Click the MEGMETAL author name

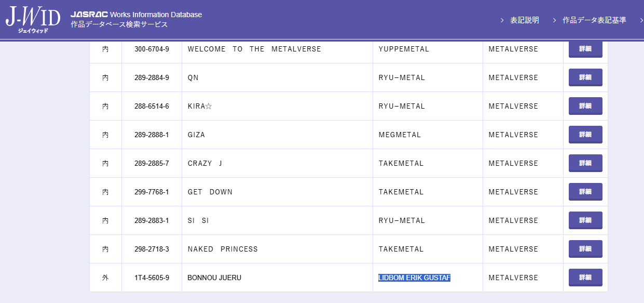[x=400, y=135]
